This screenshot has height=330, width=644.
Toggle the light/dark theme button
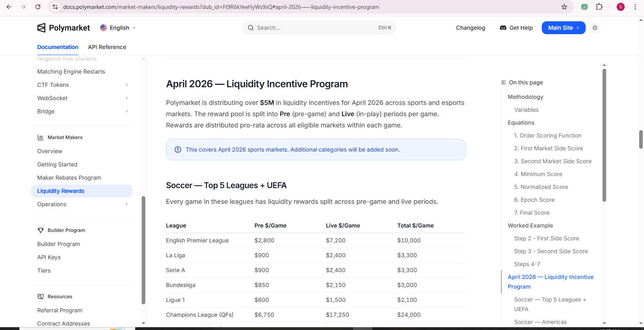click(595, 28)
